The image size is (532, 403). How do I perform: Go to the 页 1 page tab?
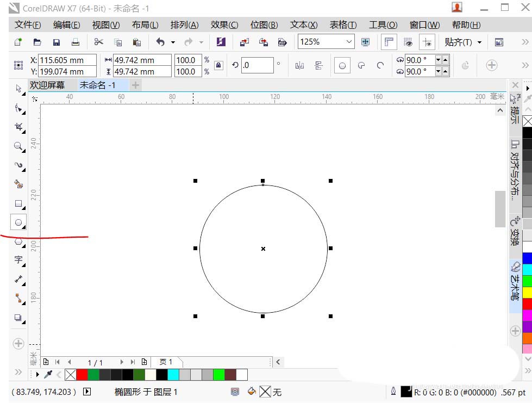coord(166,362)
